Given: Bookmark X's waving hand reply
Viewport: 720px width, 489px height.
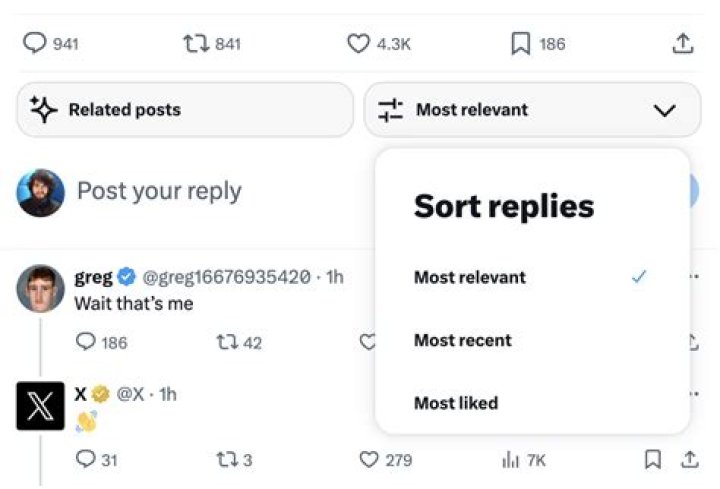Looking at the screenshot, I should [x=652, y=460].
